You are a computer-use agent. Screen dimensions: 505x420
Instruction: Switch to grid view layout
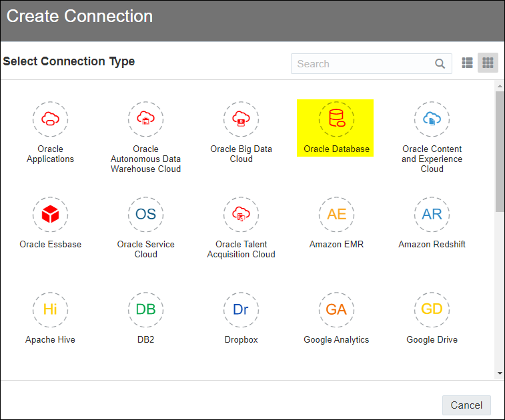click(488, 63)
